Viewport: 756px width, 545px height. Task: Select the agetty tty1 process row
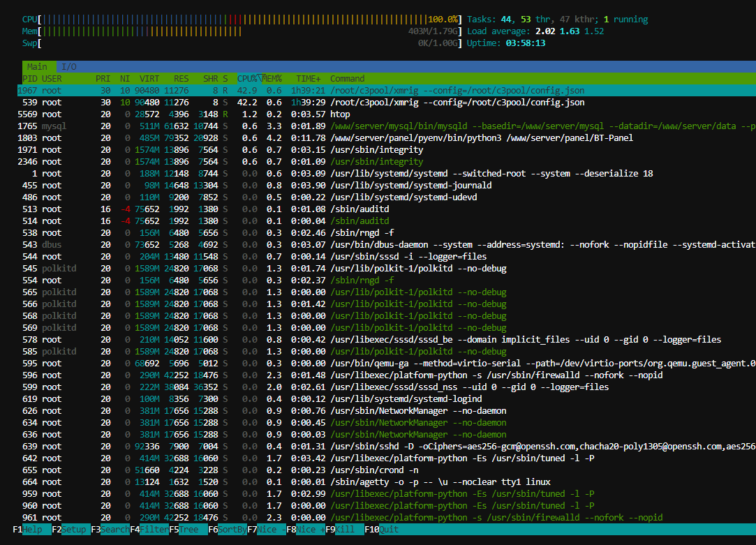(x=387, y=482)
